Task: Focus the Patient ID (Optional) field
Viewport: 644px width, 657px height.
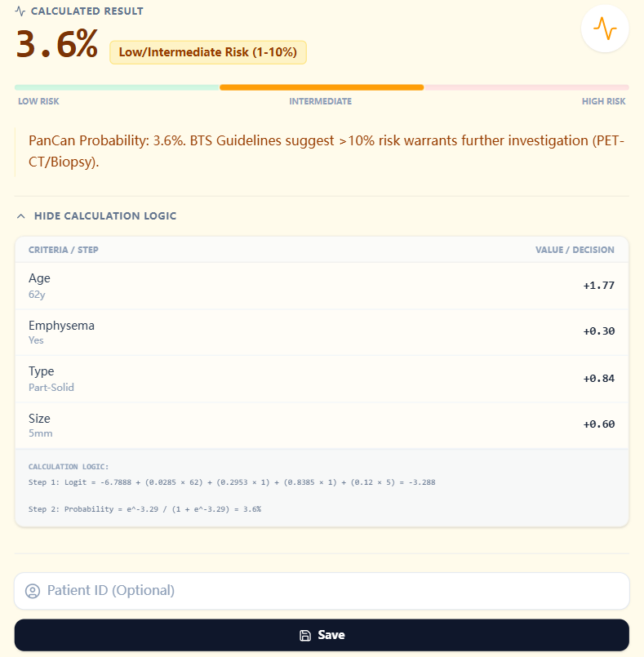Action: tap(326, 591)
